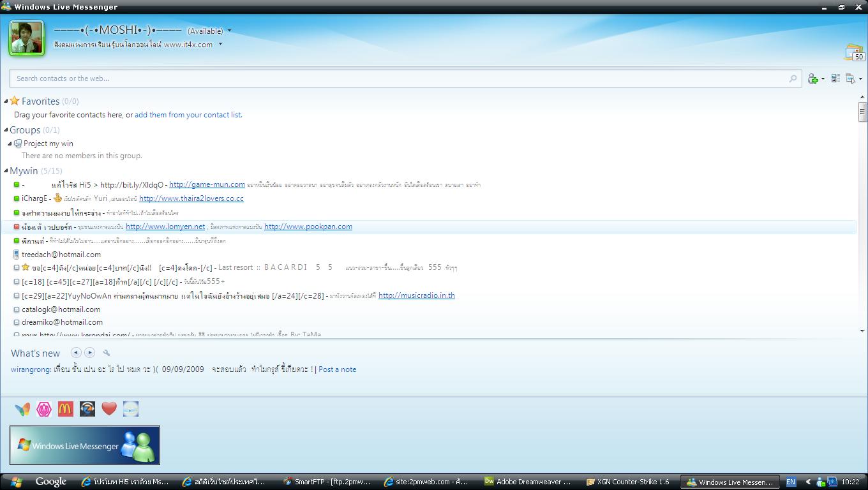Viewport: 868px width, 490px height.
Task: Select treedach@hotmail.com contact
Action: pyautogui.click(x=61, y=255)
